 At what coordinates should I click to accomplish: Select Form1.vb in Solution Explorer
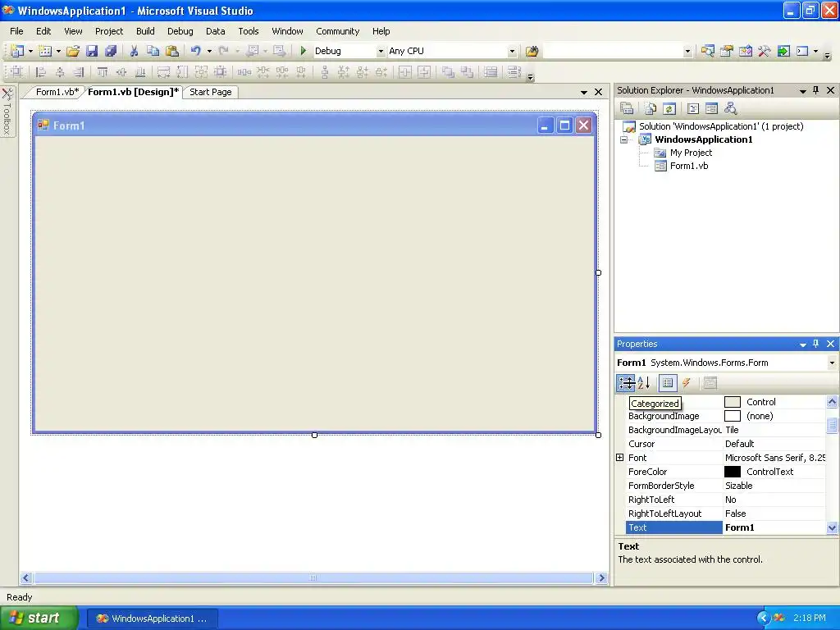(689, 166)
